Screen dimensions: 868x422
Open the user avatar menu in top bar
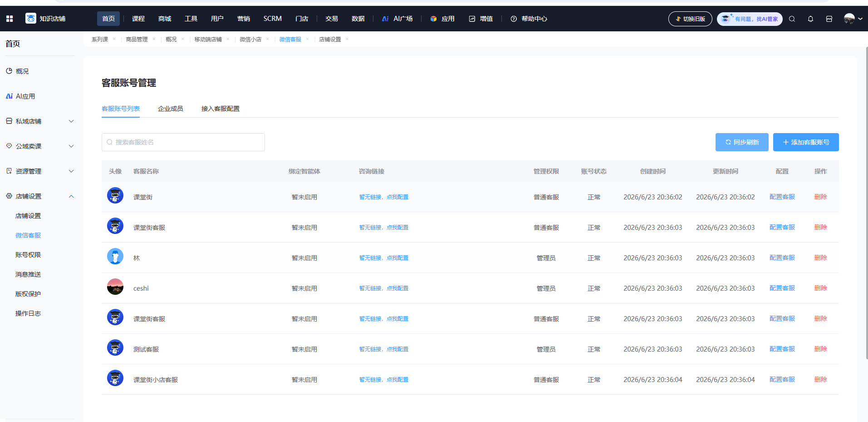(x=849, y=19)
